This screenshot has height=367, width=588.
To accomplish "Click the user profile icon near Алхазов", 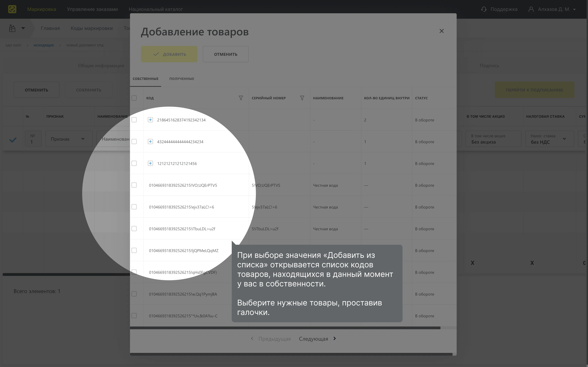I will click(x=531, y=9).
